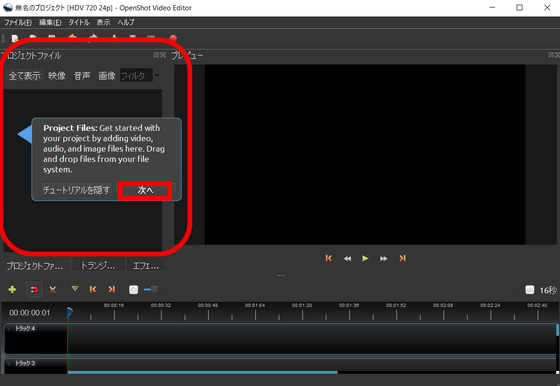The width and height of the screenshot is (560, 386).
Task: Rewind the preview playback
Action: tap(347, 259)
